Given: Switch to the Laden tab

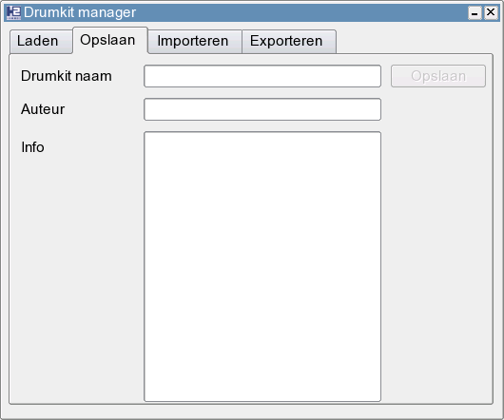Looking at the screenshot, I should 41,42.
